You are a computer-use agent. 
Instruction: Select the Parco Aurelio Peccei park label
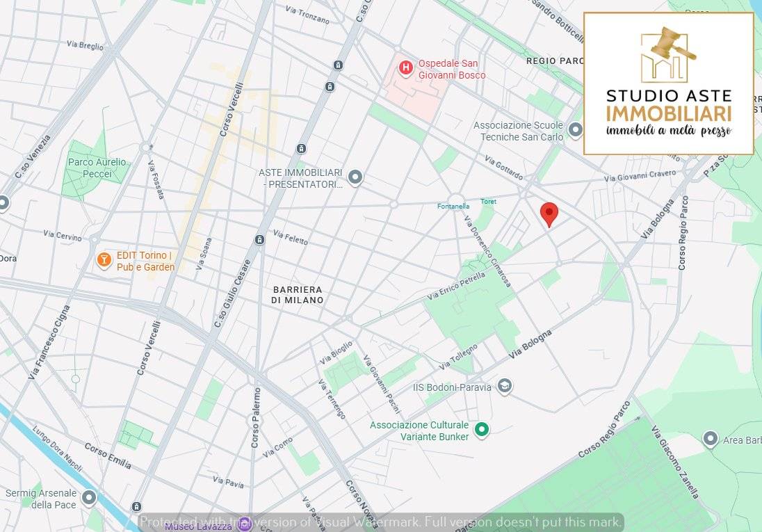[x=97, y=167]
